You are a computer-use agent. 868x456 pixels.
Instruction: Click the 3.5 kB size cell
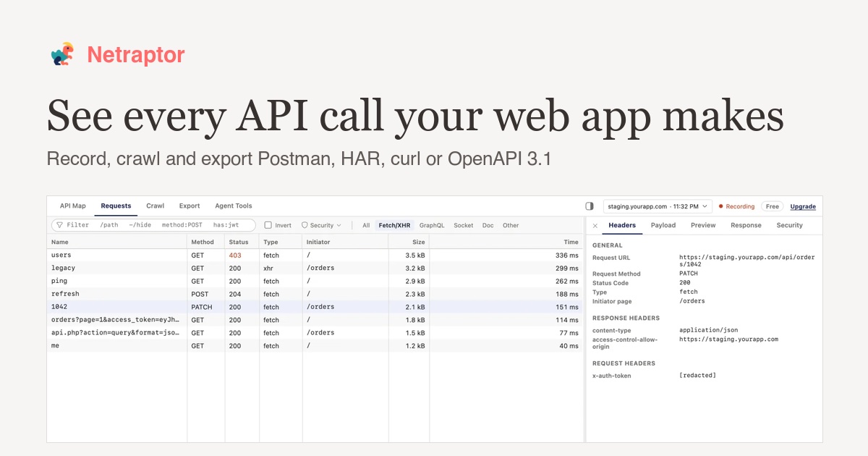(415, 256)
